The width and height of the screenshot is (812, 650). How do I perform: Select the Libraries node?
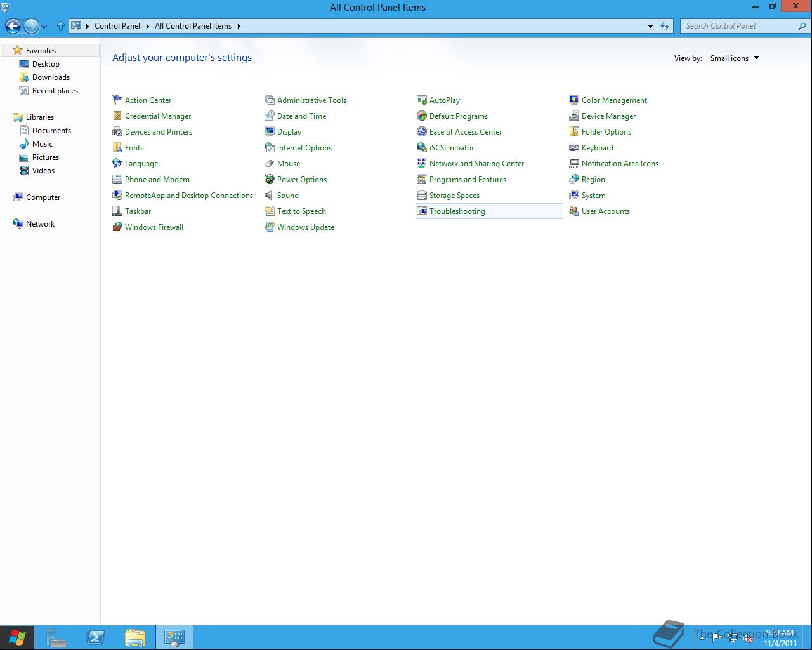39,117
